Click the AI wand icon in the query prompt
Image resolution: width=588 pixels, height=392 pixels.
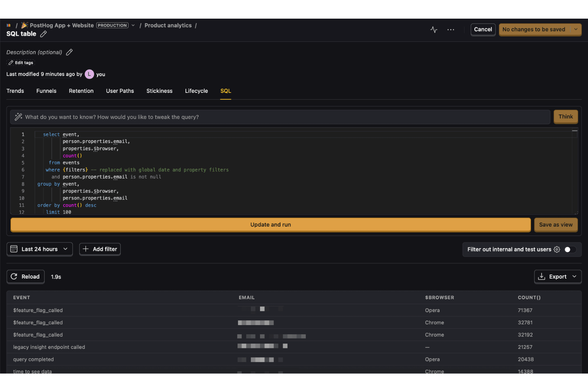pyautogui.click(x=18, y=117)
